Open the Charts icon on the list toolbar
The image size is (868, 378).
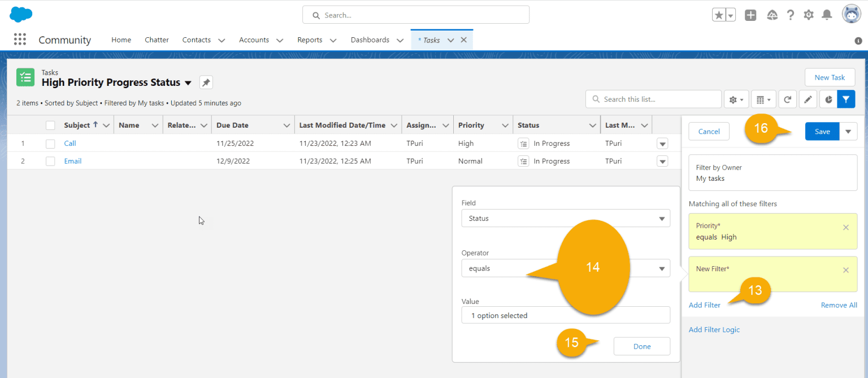tap(827, 99)
